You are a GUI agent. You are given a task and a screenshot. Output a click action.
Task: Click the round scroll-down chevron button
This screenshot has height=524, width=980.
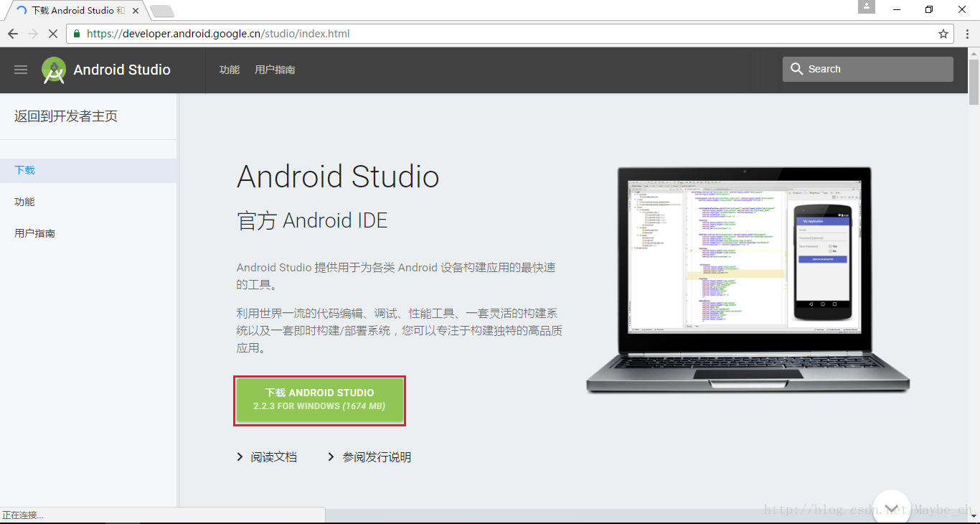pyautogui.click(x=892, y=507)
